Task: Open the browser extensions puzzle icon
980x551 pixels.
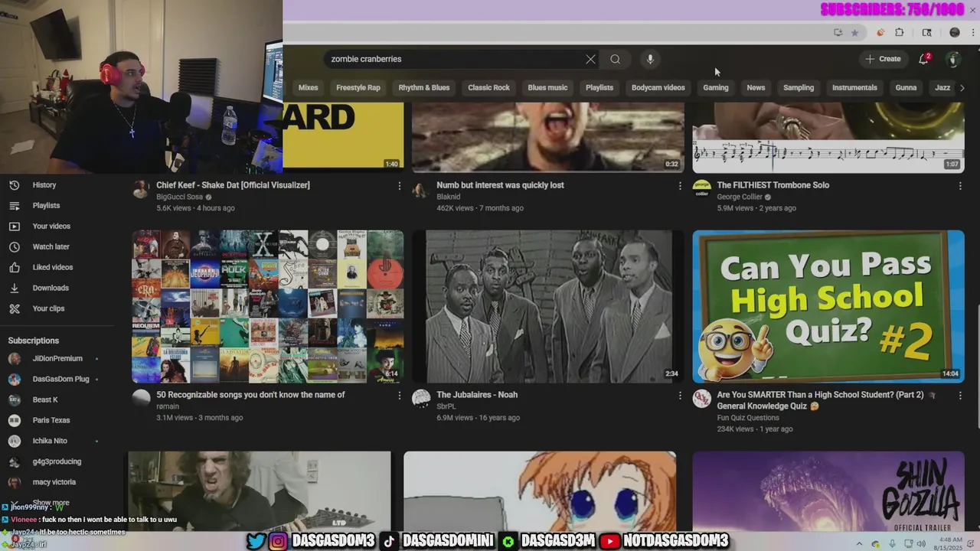Action: click(x=900, y=32)
